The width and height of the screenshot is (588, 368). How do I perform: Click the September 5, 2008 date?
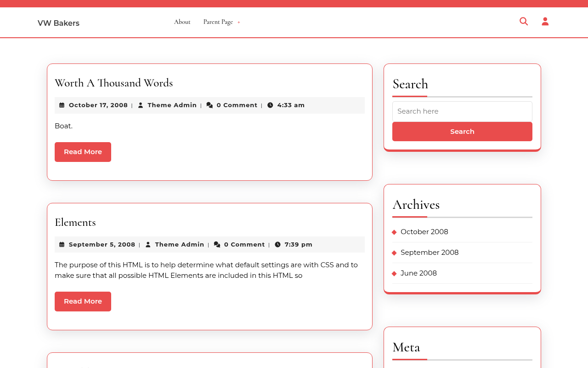tap(102, 245)
